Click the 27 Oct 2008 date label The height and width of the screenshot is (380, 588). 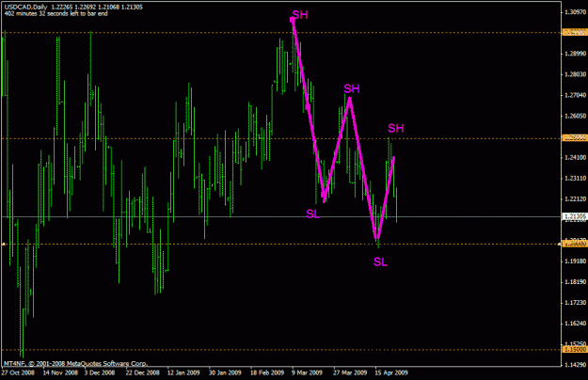pyautogui.click(x=18, y=372)
